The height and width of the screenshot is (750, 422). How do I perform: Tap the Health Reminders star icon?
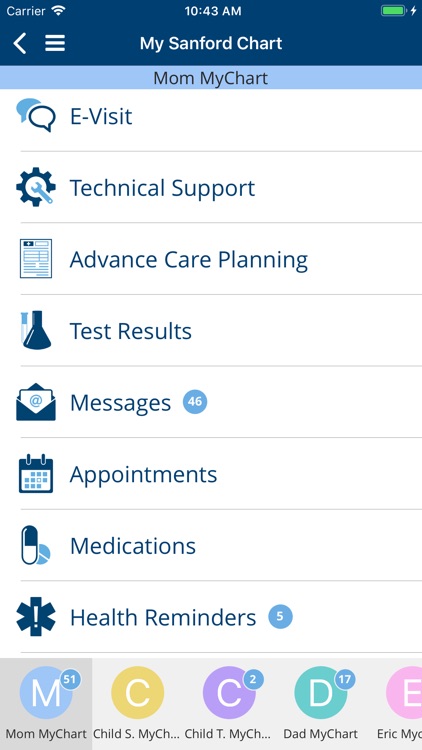[36, 617]
